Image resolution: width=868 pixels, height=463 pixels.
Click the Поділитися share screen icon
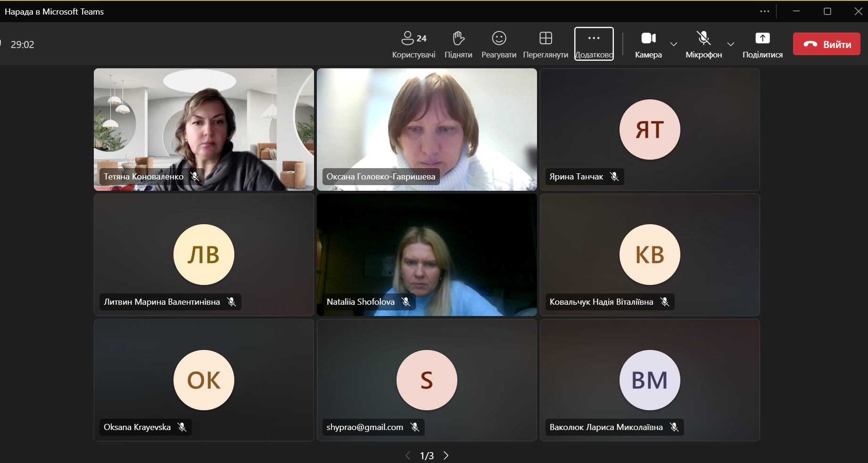click(762, 39)
